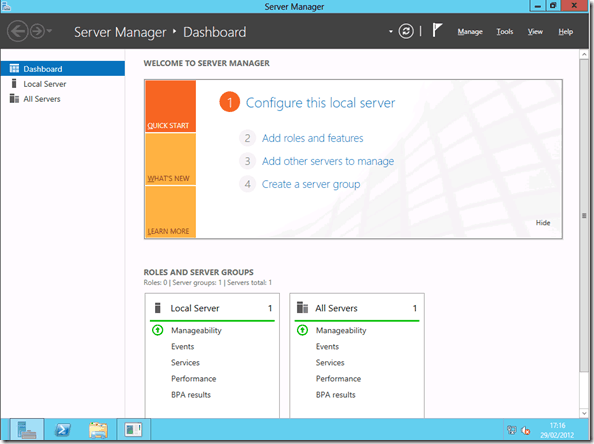Click the network tray icon
The image size is (594, 444).
pyautogui.click(x=511, y=430)
